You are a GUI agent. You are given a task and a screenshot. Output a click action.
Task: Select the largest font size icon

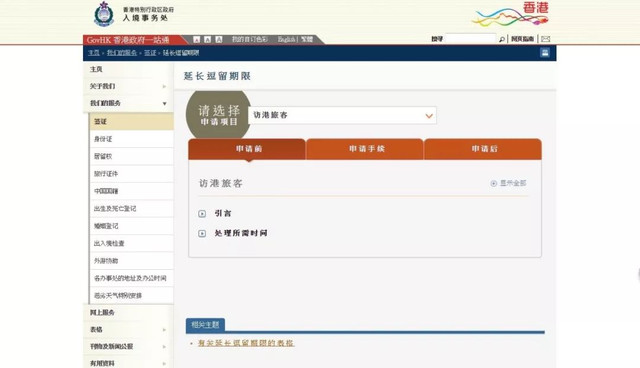coord(219,40)
